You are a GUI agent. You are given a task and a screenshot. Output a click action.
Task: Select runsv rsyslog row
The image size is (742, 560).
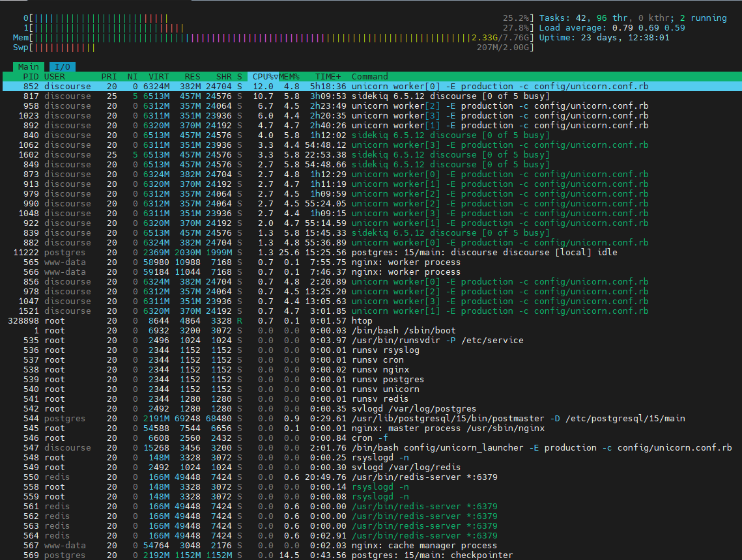pyautogui.click(x=371, y=350)
